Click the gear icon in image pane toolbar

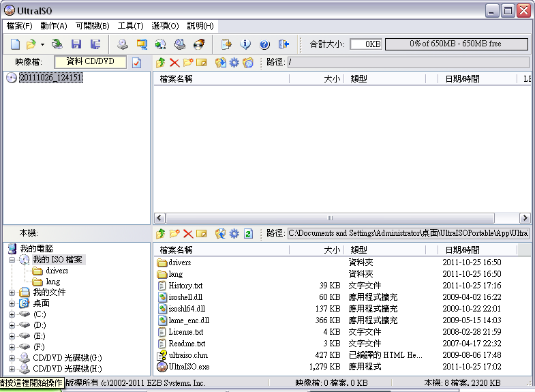tap(234, 63)
